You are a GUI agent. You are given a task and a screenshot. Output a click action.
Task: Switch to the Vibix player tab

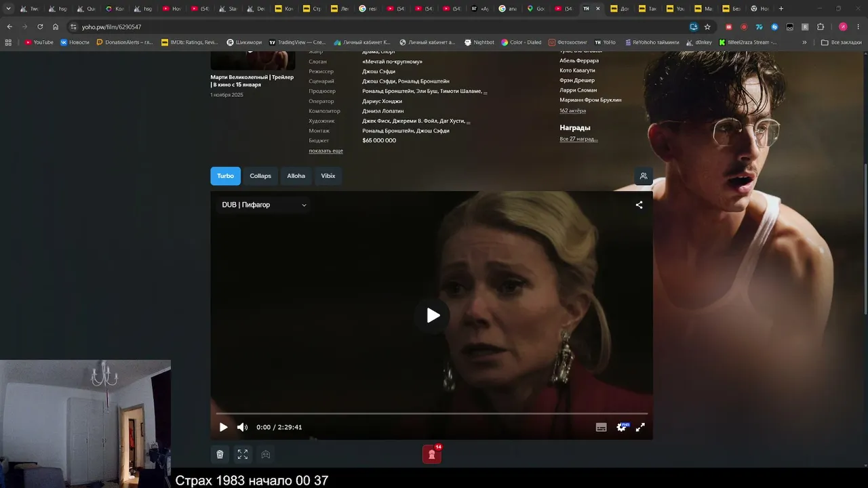point(328,176)
